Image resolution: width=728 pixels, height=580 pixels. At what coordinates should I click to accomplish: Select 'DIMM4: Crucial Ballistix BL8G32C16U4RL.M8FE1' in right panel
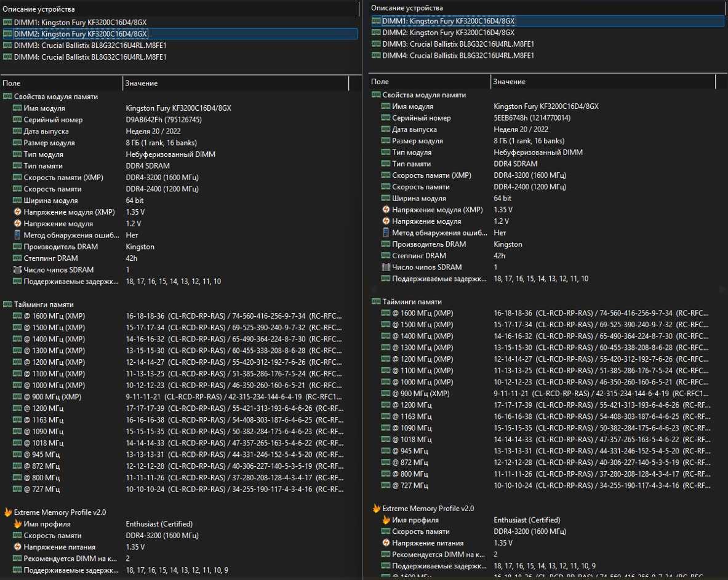tap(458, 55)
